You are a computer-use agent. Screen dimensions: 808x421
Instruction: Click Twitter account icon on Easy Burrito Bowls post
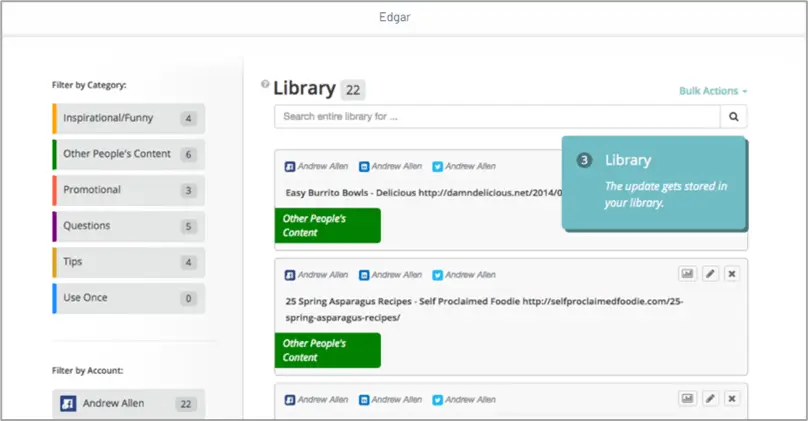437,167
